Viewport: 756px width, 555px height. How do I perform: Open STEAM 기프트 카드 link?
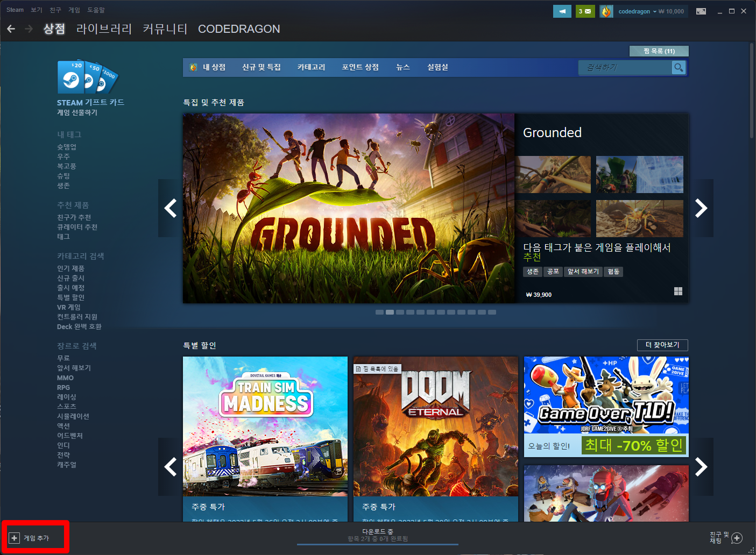coord(90,102)
